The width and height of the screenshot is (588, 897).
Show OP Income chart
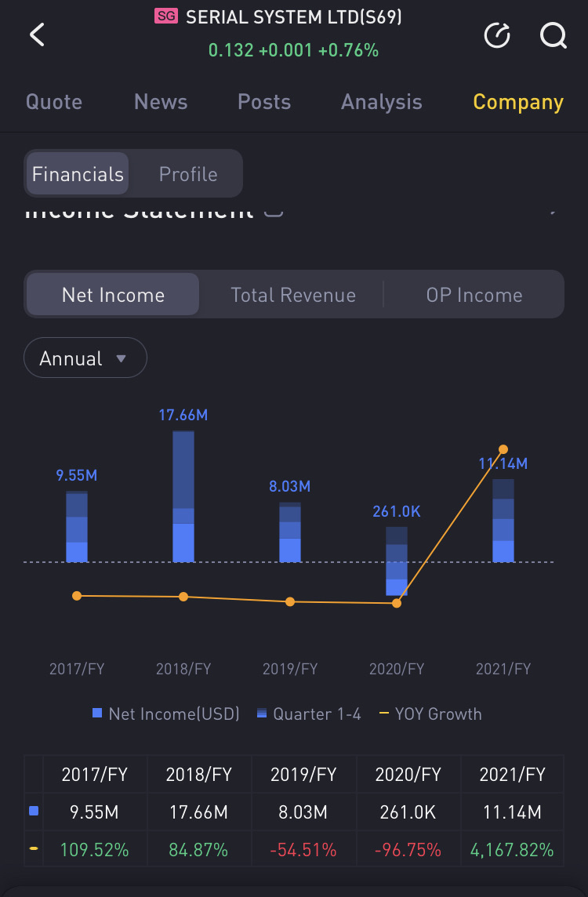474,295
